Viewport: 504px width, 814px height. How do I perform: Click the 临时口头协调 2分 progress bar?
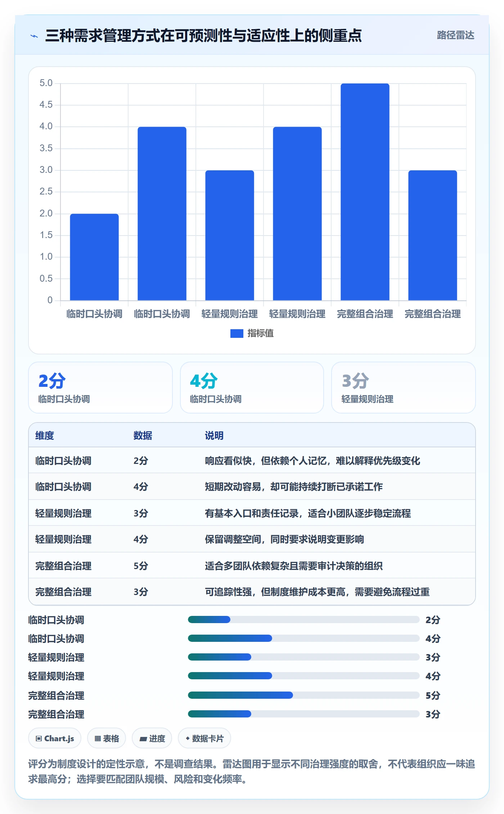[x=304, y=620]
